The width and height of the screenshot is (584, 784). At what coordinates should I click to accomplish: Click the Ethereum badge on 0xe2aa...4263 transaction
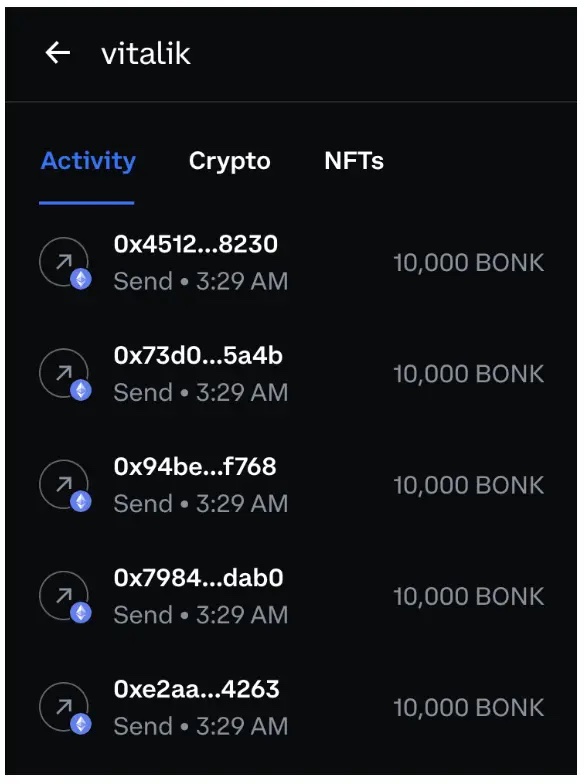80,724
